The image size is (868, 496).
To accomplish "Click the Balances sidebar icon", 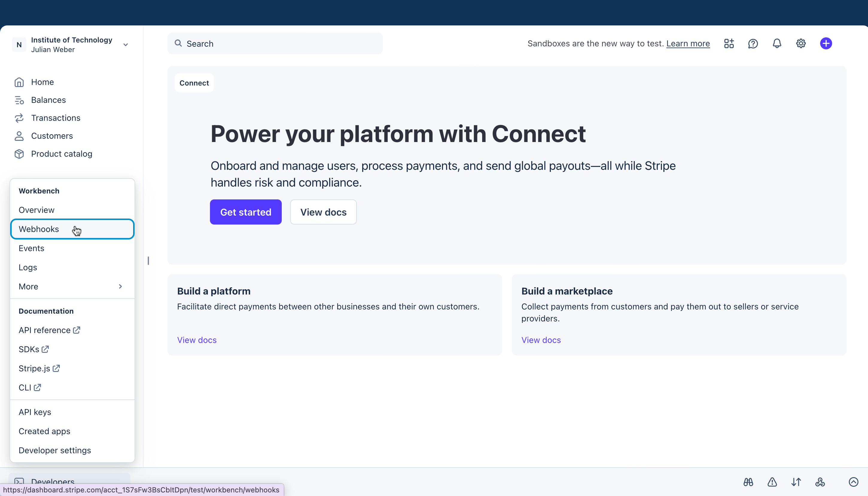I will click(19, 100).
